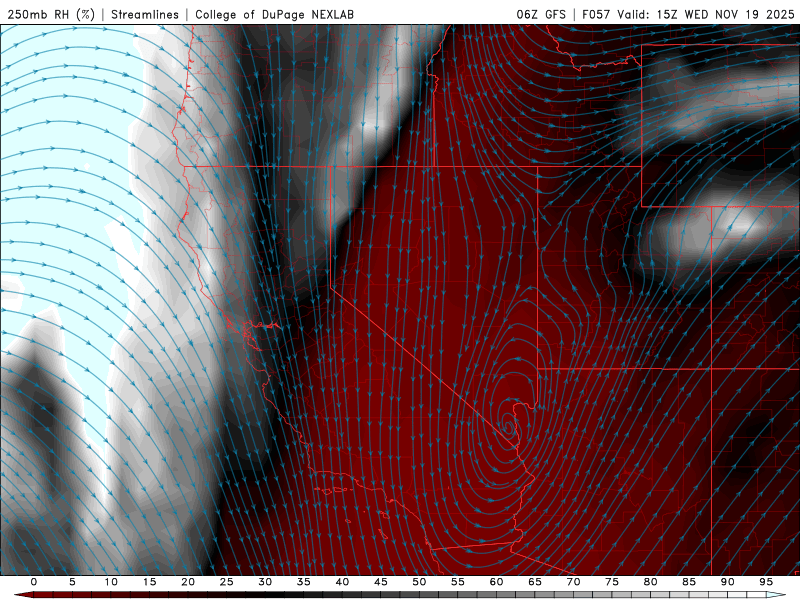Click the 45 value on the color scale
Viewport: 800px width, 600px height.
tap(381, 582)
